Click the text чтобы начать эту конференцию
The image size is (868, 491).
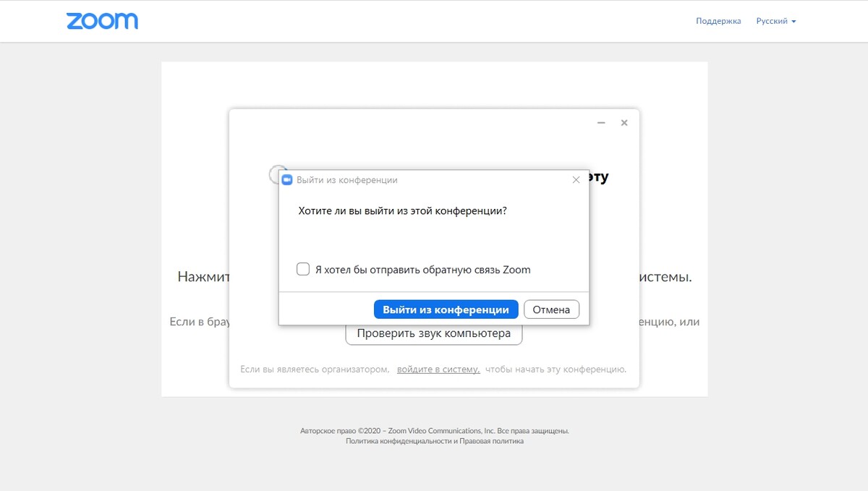click(556, 369)
